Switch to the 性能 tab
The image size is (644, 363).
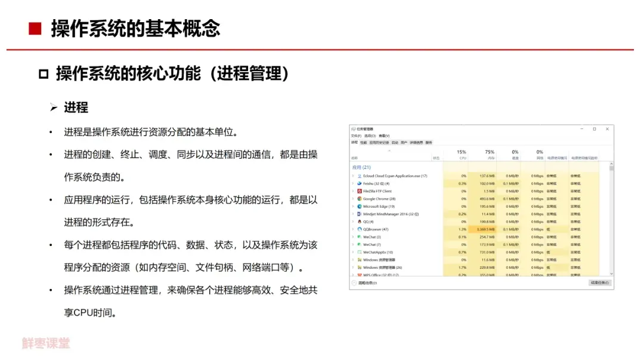pyautogui.click(x=364, y=143)
